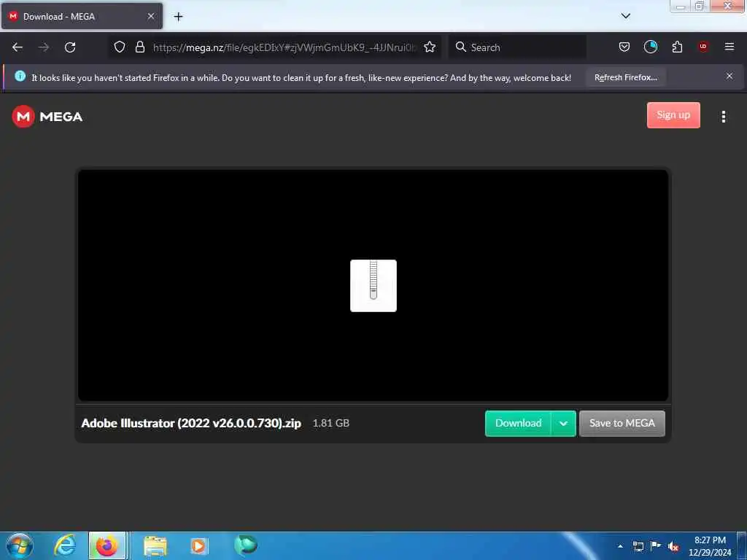This screenshot has width=747, height=560.
Task: Open the uBlock Origin extension icon
Action: click(703, 47)
